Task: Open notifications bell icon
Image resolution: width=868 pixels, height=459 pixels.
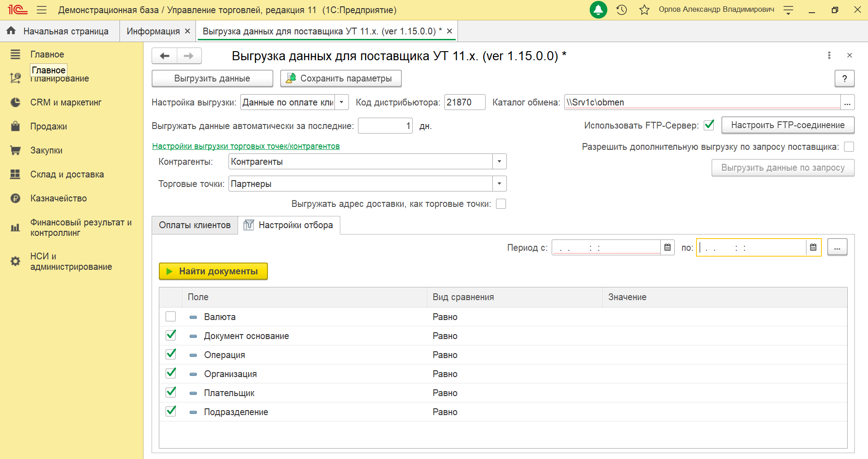Action: coord(598,10)
